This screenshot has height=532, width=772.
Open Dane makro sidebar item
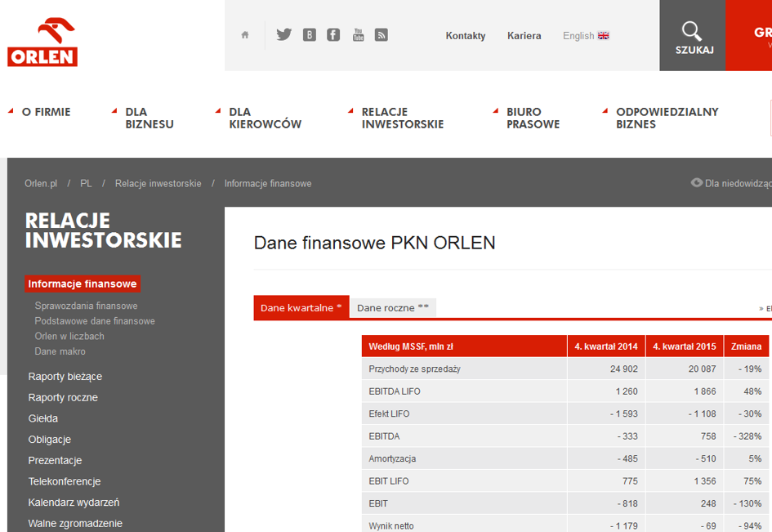(x=60, y=351)
